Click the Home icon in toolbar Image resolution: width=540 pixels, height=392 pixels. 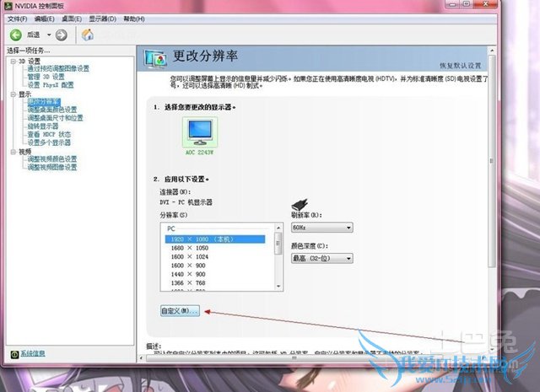point(88,35)
